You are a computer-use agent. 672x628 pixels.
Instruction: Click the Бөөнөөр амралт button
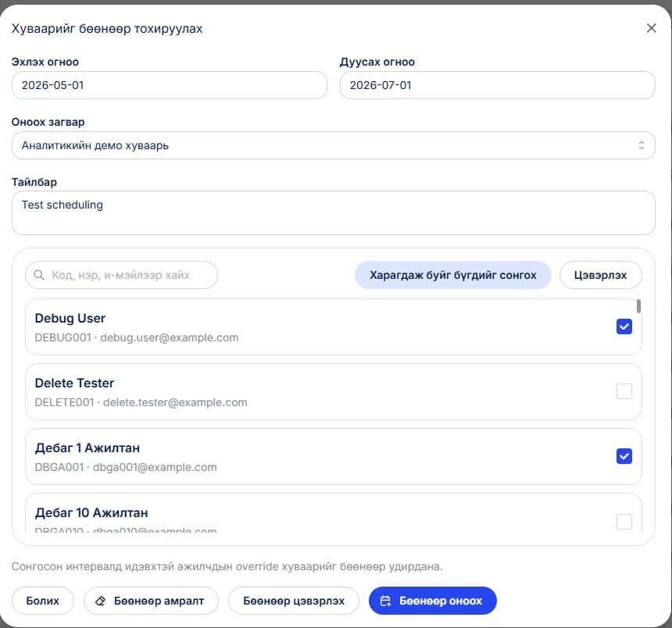(152, 601)
